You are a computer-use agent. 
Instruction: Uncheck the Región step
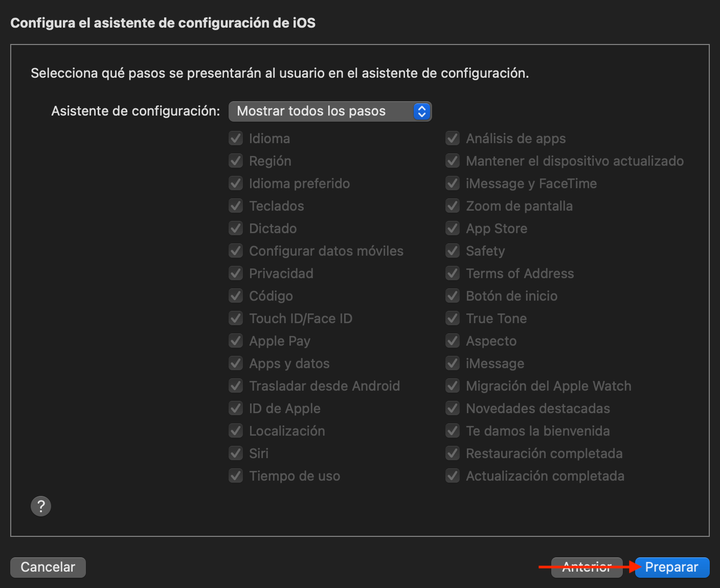click(236, 161)
